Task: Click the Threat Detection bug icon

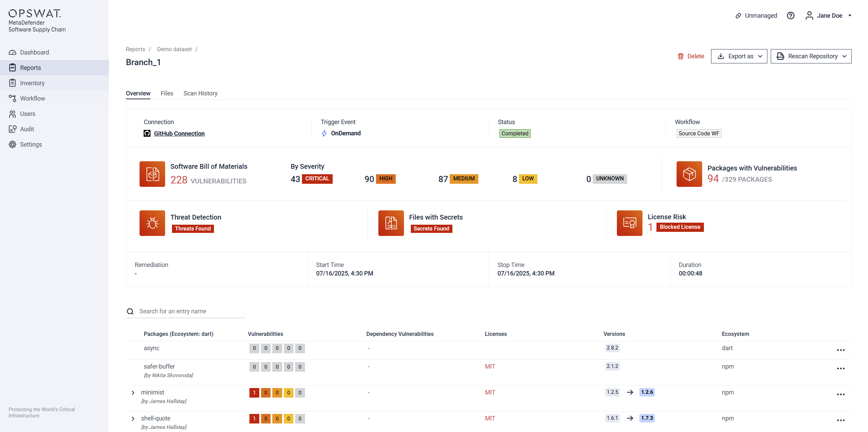Action: (152, 223)
